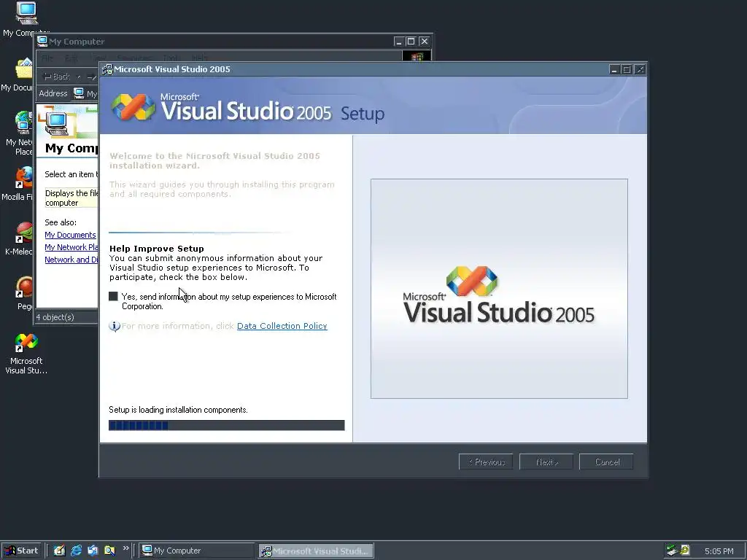Image resolution: width=747 pixels, height=560 pixels.
Task: Close the My Computer window
Action: pos(424,42)
